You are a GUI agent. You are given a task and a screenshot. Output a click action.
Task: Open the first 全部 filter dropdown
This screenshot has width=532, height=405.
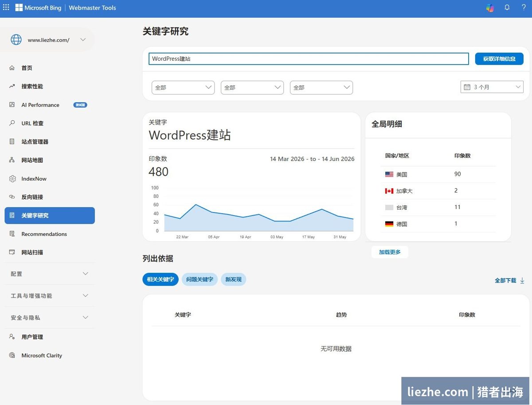point(183,87)
